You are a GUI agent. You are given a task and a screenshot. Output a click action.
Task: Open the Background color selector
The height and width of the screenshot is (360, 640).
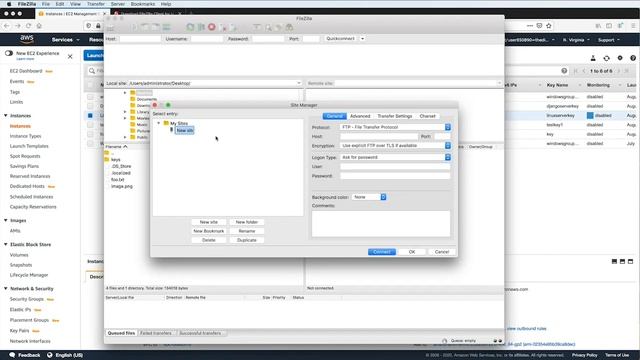pyautogui.click(x=369, y=197)
